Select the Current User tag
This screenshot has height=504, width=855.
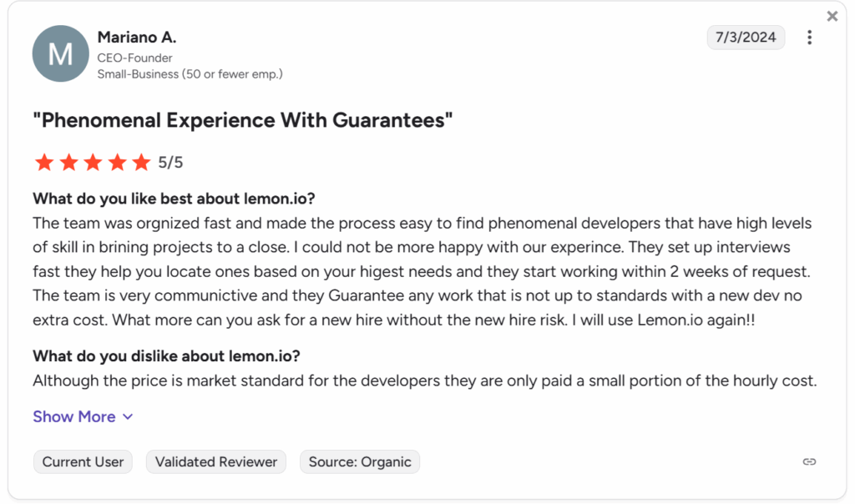83,462
